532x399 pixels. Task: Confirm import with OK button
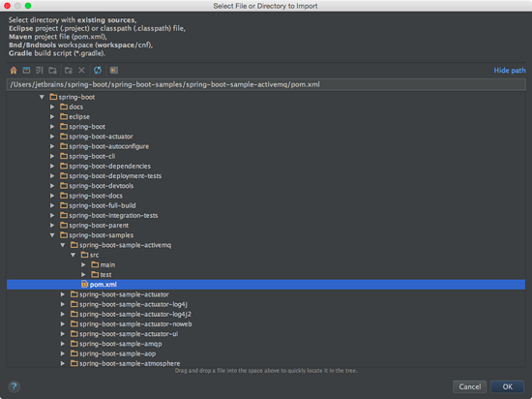pyautogui.click(x=508, y=386)
